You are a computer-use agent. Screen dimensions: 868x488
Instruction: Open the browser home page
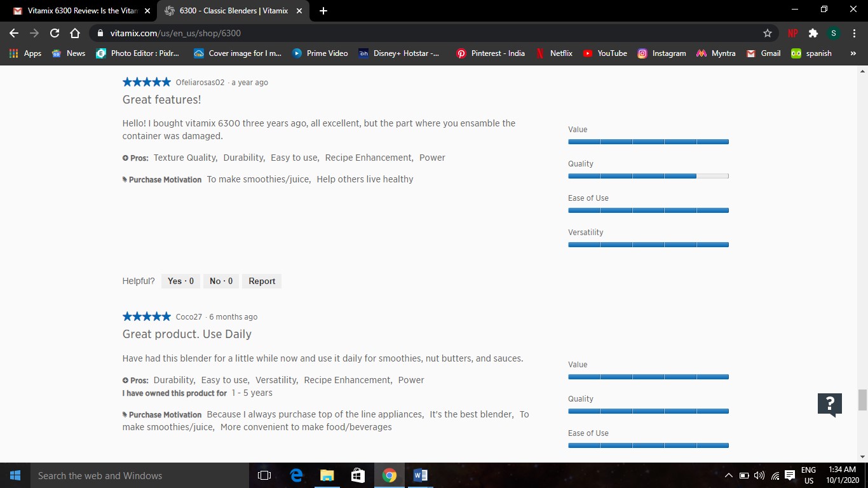click(x=75, y=33)
